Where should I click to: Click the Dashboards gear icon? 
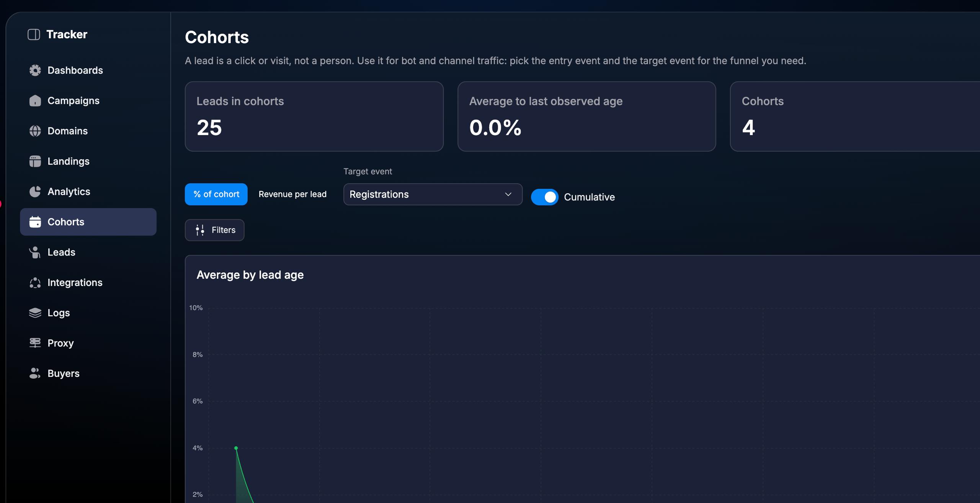click(x=35, y=70)
